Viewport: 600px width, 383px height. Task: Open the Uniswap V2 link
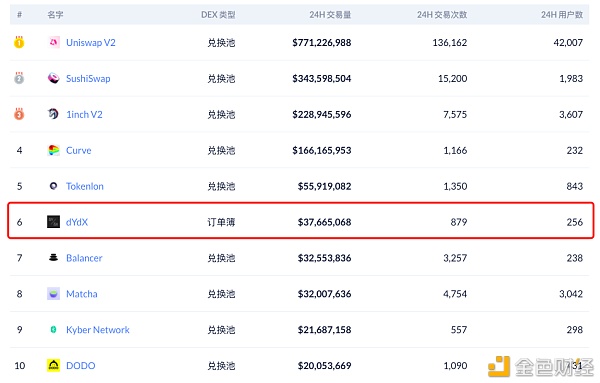91,42
